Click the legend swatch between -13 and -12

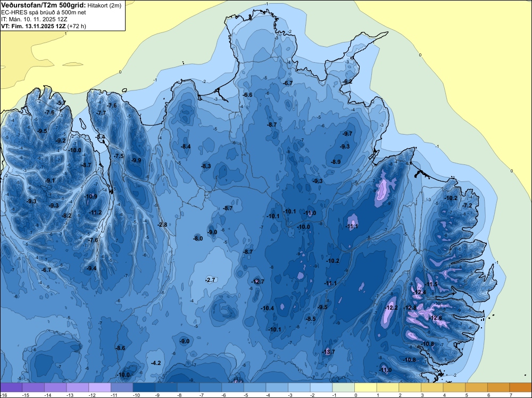tap(78, 387)
